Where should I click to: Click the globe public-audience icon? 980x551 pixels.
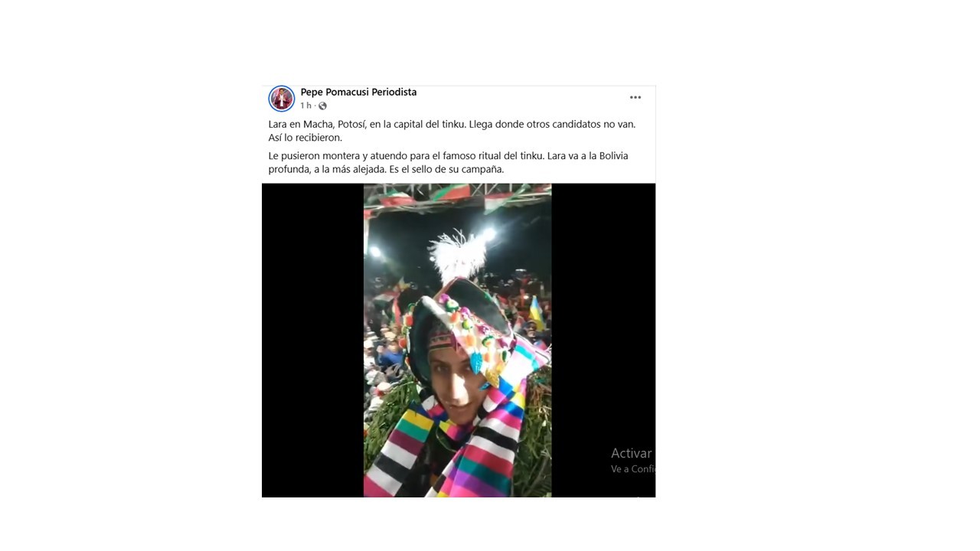click(322, 106)
